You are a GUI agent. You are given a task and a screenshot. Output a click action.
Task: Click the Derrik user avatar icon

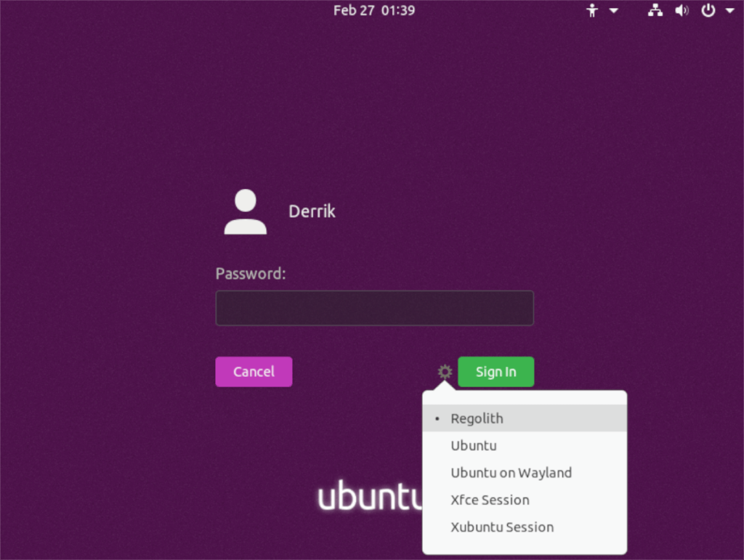[245, 211]
